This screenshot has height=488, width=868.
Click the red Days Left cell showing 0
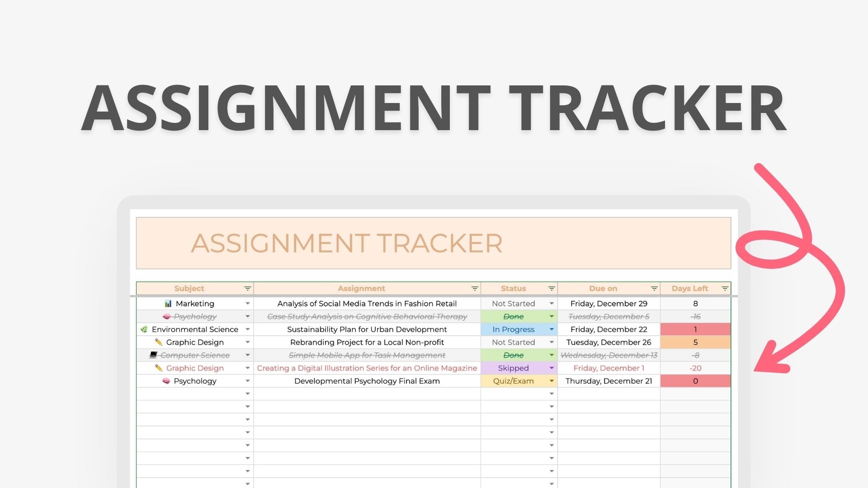click(695, 381)
